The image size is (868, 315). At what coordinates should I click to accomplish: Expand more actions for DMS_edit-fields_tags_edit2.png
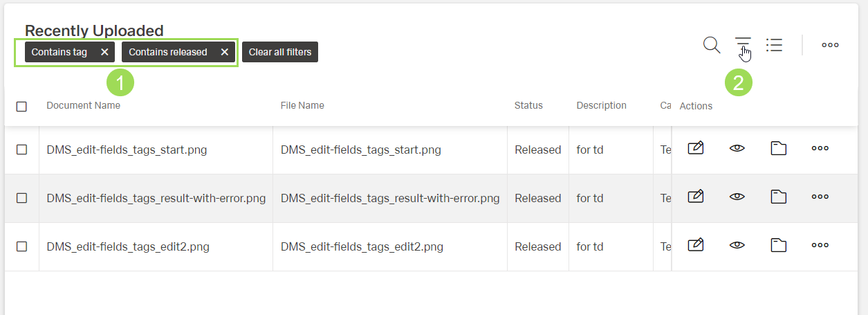tap(820, 245)
